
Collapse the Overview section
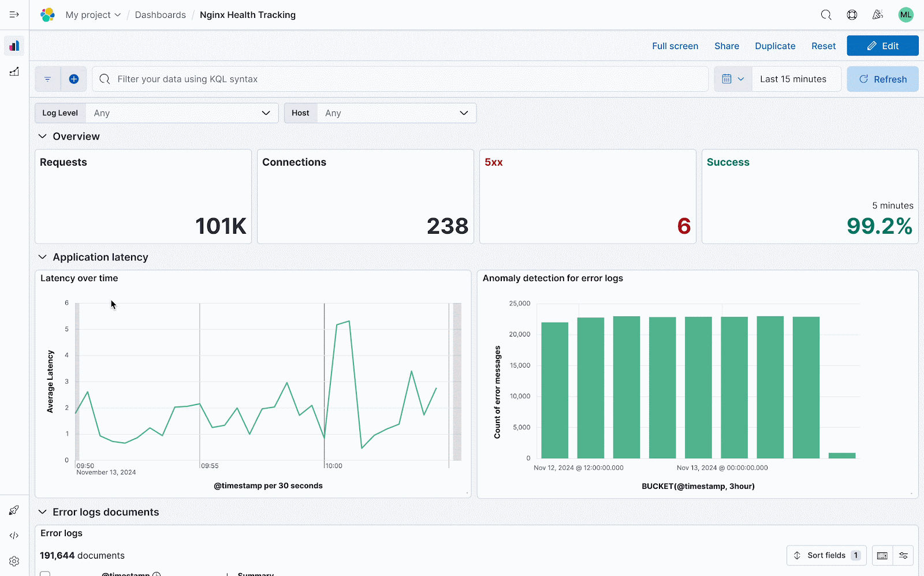(42, 136)
